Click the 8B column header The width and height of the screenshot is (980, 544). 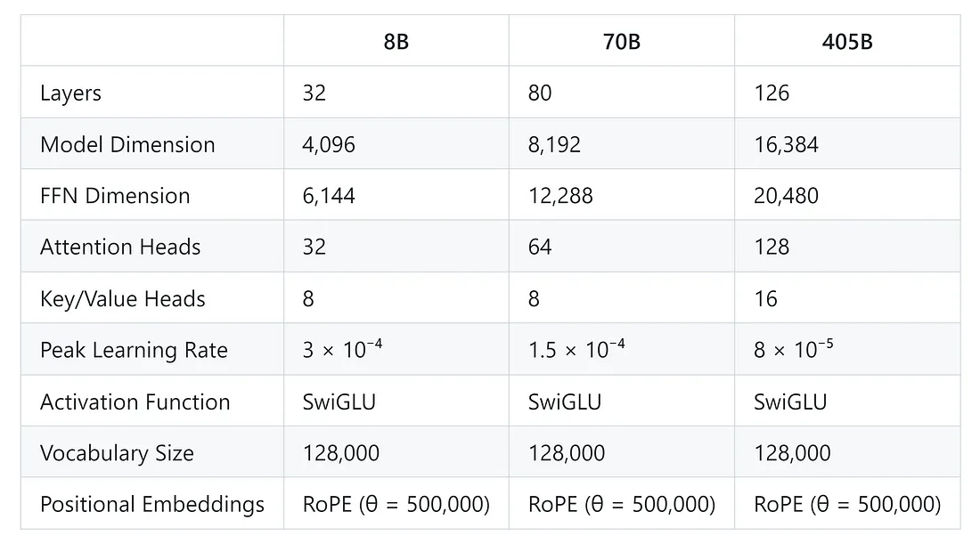tap(396, 42)
